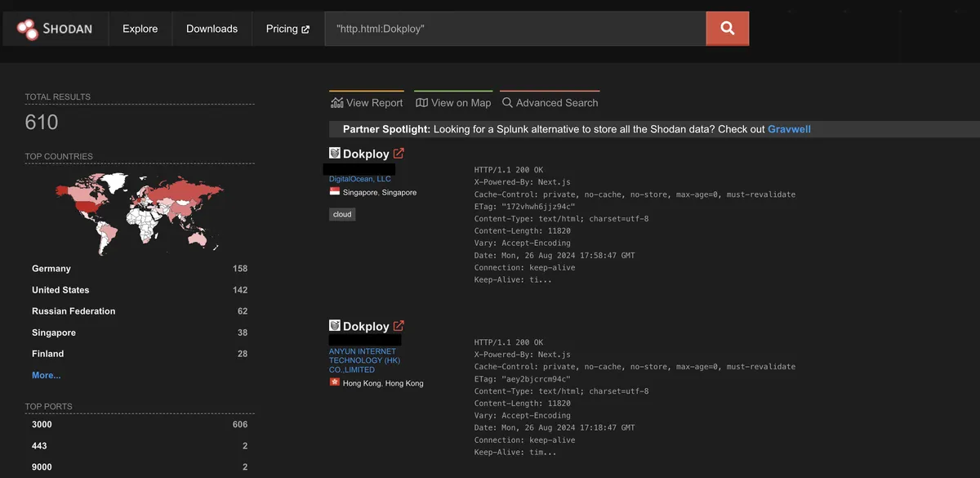Open external link icon of first Dokploy result
This screenshot has height=478, width=980.
[399, 154]
